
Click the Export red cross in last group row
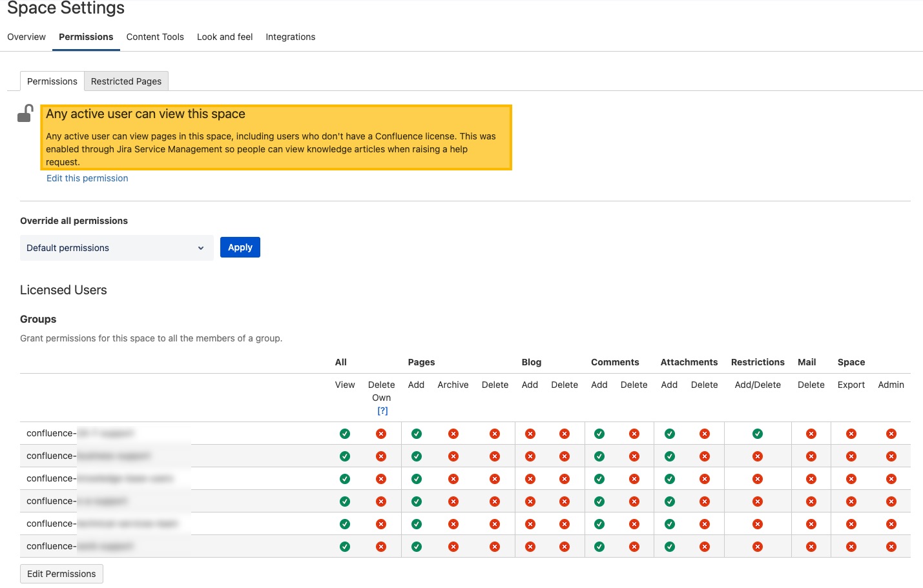tap(851, 547)
